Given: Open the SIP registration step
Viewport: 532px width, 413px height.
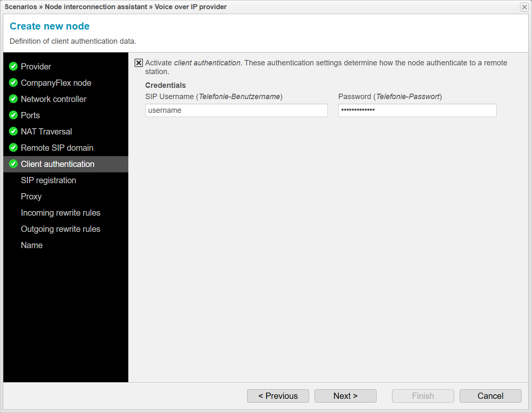Looking at the screenshot, I should click(48, 180).
